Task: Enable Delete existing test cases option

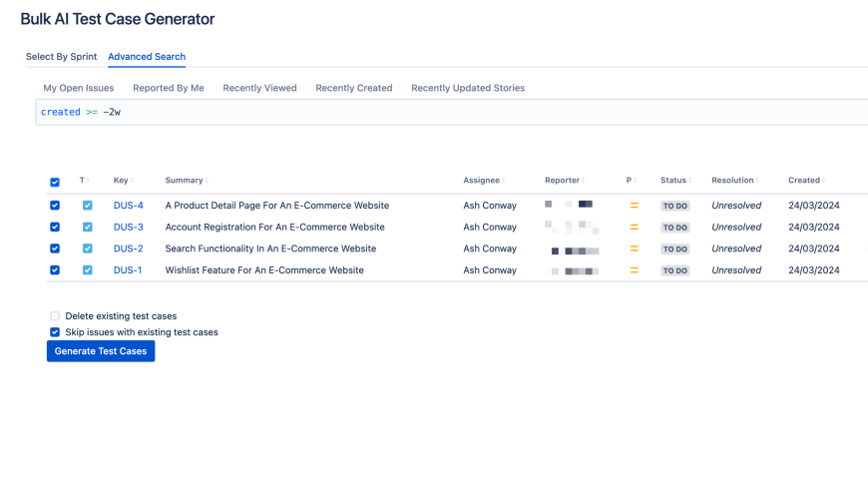Action: 55,316
